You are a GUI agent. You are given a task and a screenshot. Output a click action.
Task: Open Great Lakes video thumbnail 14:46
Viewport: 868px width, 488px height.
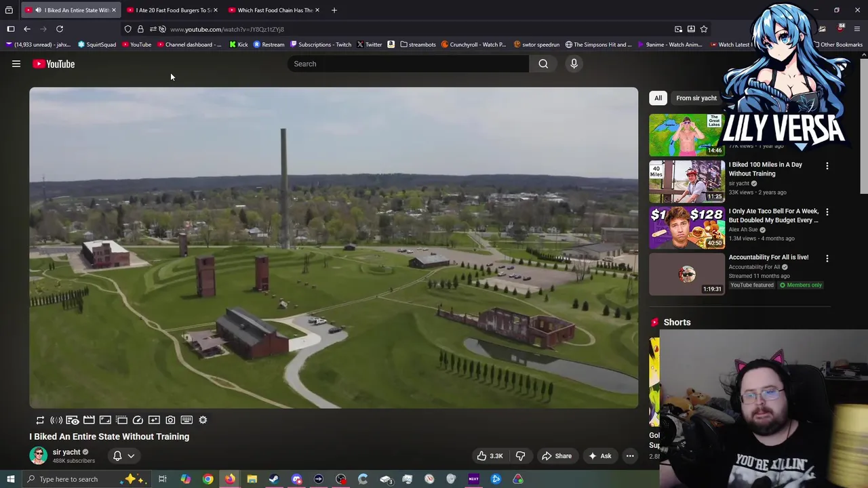(686, 135)
